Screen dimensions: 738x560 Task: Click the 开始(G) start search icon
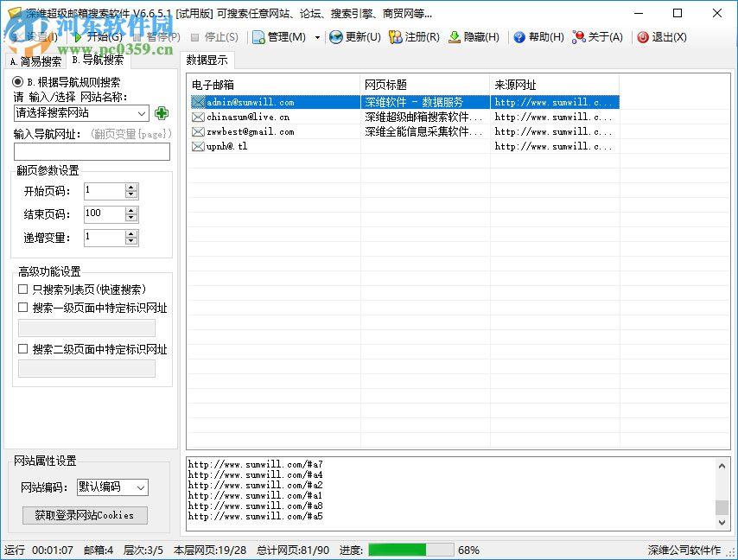pos(78,37)
